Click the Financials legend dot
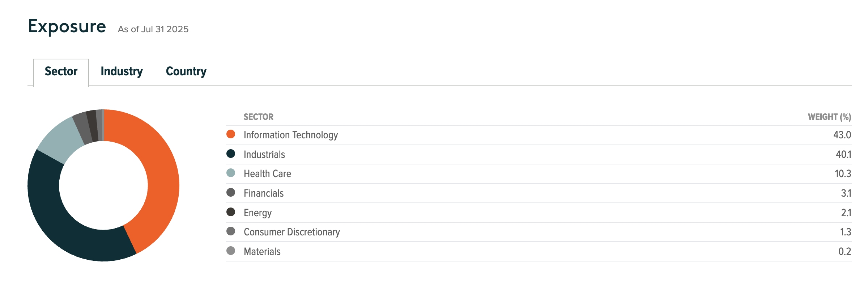The image size is (868, 289). [x=231, y=193]
